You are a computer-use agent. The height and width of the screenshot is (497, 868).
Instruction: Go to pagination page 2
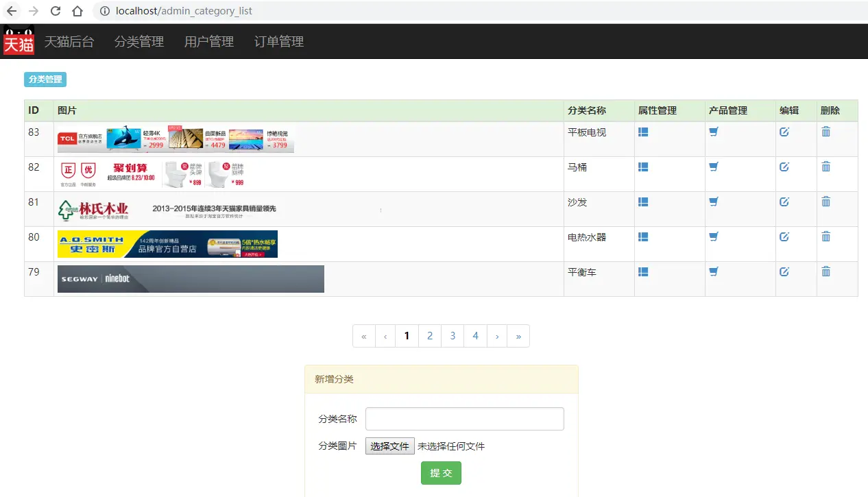[x=430, y=336]
